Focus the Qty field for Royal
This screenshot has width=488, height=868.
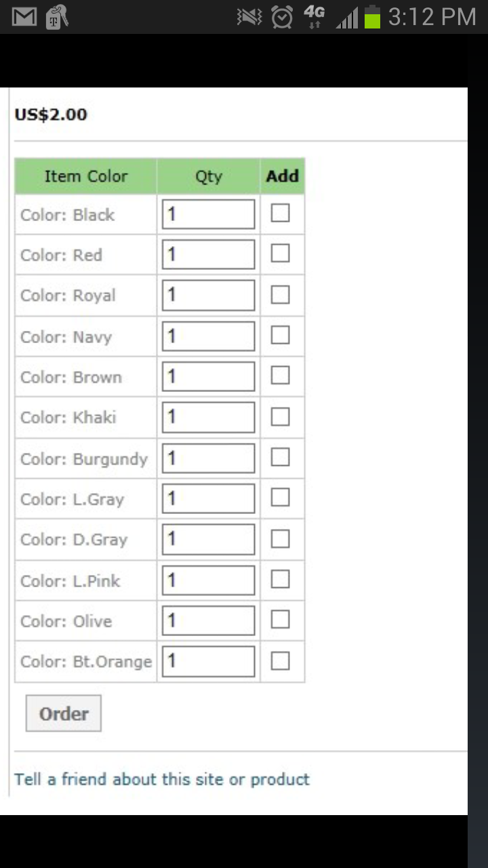coord(208,296)
